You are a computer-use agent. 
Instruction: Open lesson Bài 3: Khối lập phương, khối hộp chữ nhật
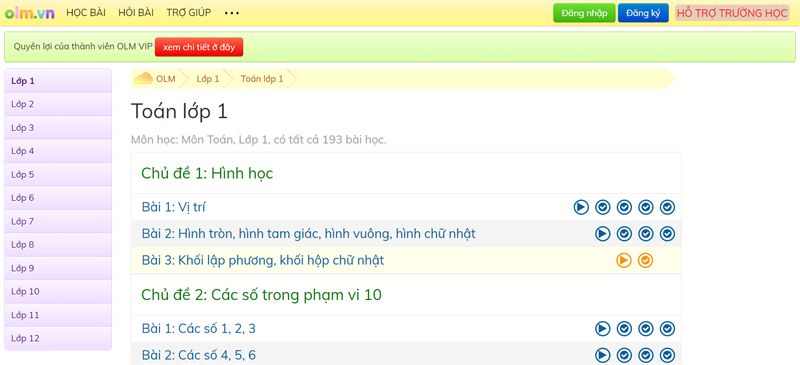(262, 260)
